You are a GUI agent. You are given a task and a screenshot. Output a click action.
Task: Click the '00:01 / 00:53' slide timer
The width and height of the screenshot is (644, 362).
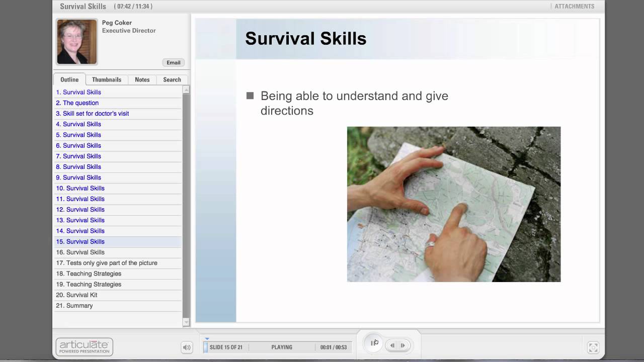334,347
